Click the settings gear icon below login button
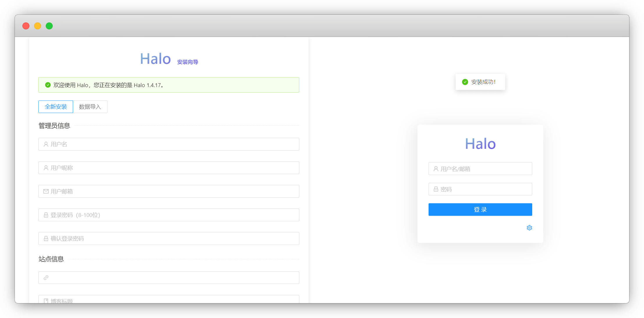This screenshot has width=644, height=318. tap(529, 228)
